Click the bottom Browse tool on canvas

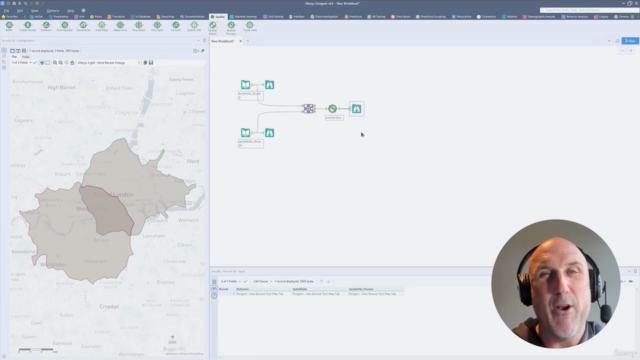pos(269,133)
